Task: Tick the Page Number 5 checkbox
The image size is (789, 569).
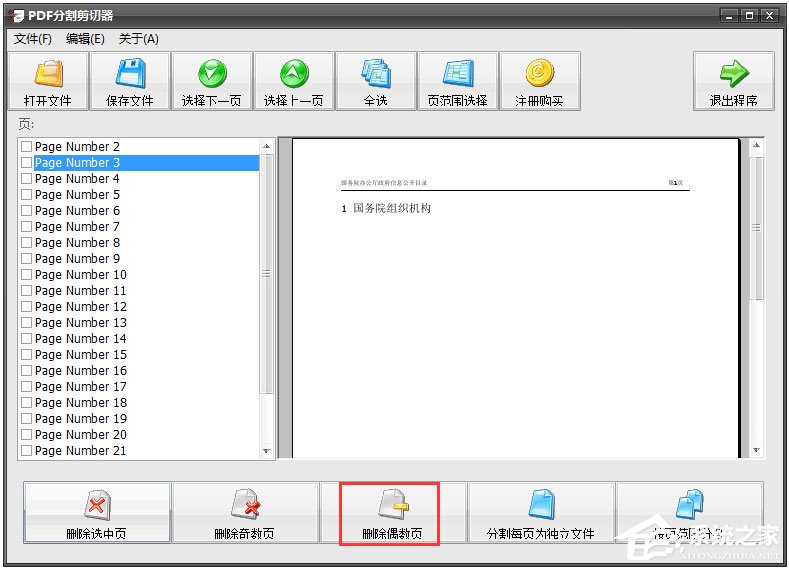Action: click(26, 195)
